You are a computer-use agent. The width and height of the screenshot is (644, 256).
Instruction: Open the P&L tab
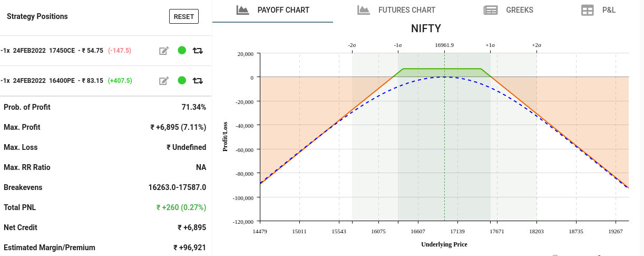pos(609,10)
